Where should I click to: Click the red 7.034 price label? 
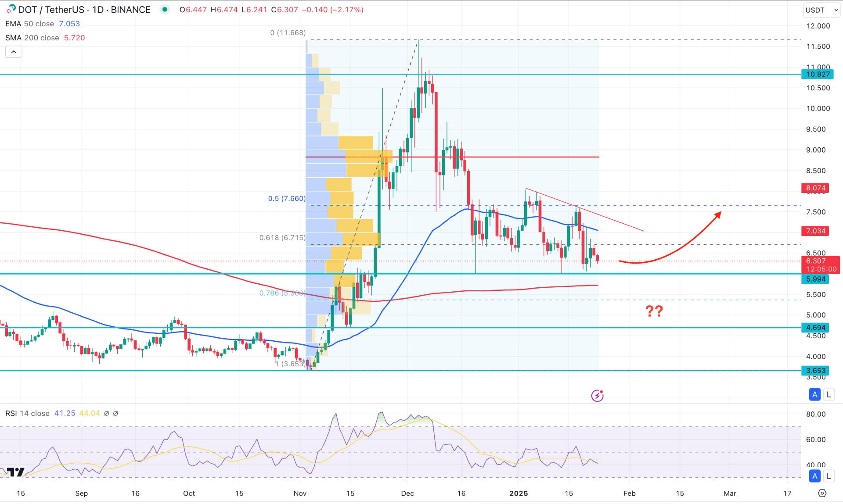pyautogui.click(x=815, y=231)
